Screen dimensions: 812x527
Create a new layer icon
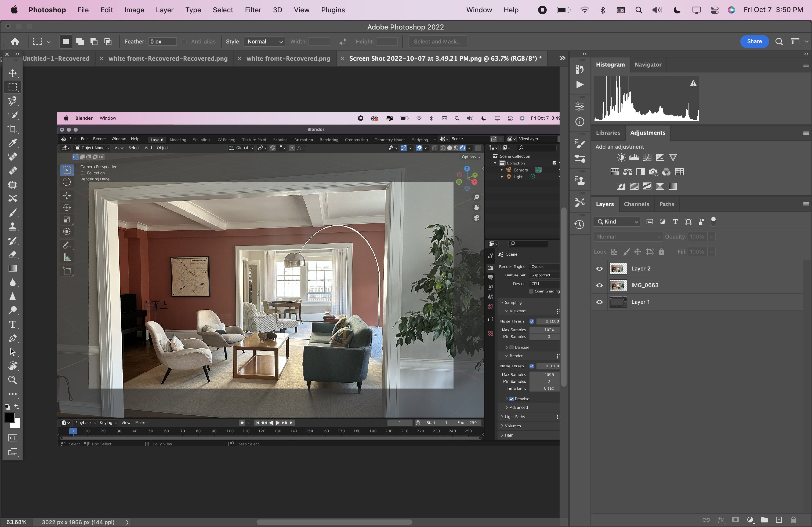pos(778,519)
